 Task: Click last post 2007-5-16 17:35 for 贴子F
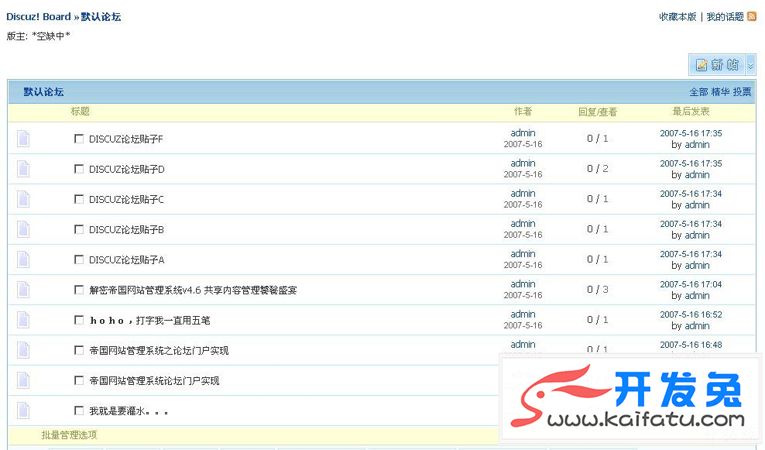click(691, 133)
